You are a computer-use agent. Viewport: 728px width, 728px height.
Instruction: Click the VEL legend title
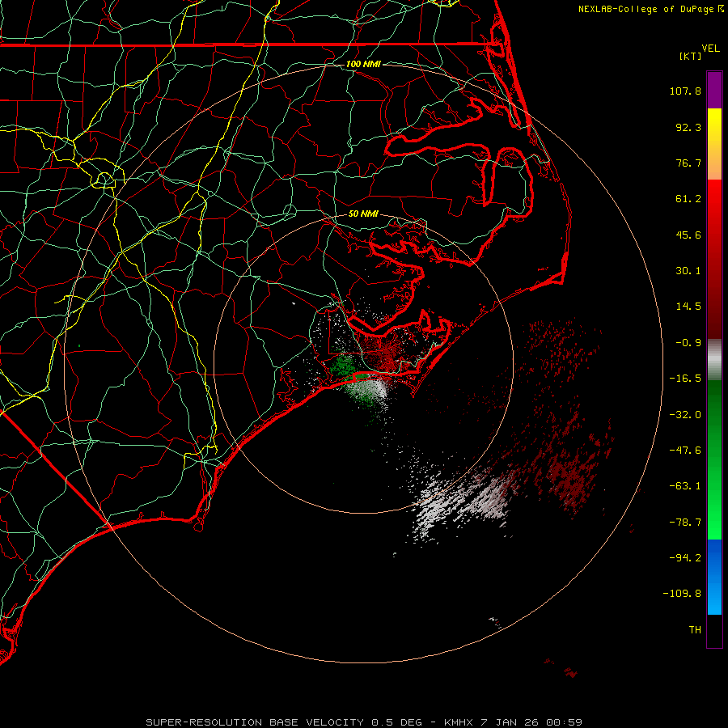click(x=710, y=48)
